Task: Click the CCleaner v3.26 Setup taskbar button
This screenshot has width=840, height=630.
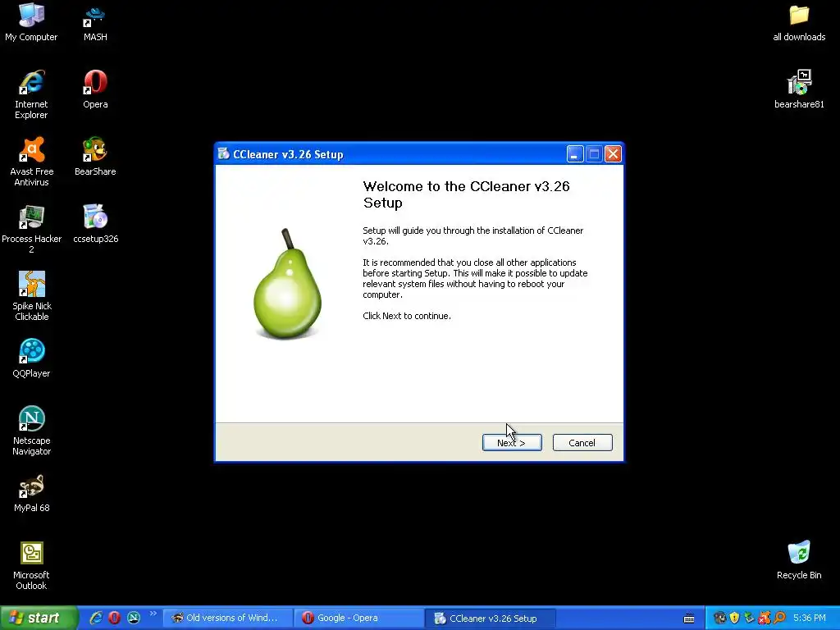Action: click(491, 618)
